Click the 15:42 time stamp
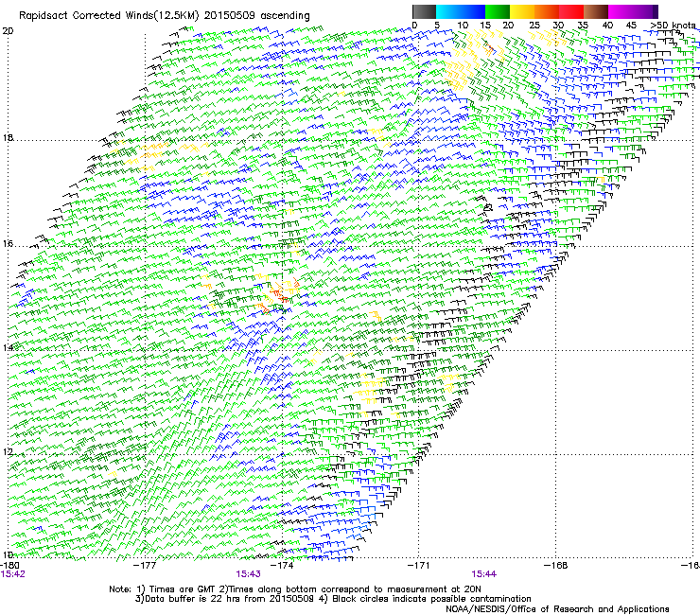700x615 pixels. [x=13, y=574]
